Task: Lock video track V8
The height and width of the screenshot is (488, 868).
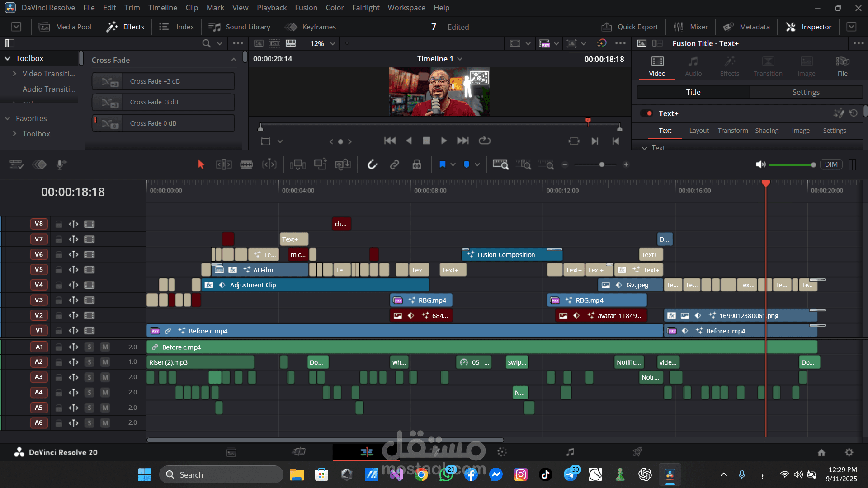Action: point(59,224)
